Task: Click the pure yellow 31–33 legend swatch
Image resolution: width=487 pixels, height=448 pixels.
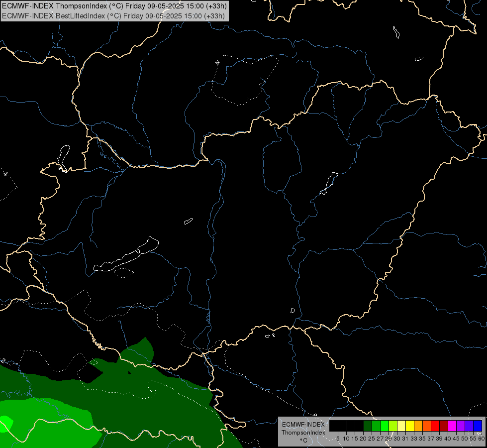Action: click(410, 426)
